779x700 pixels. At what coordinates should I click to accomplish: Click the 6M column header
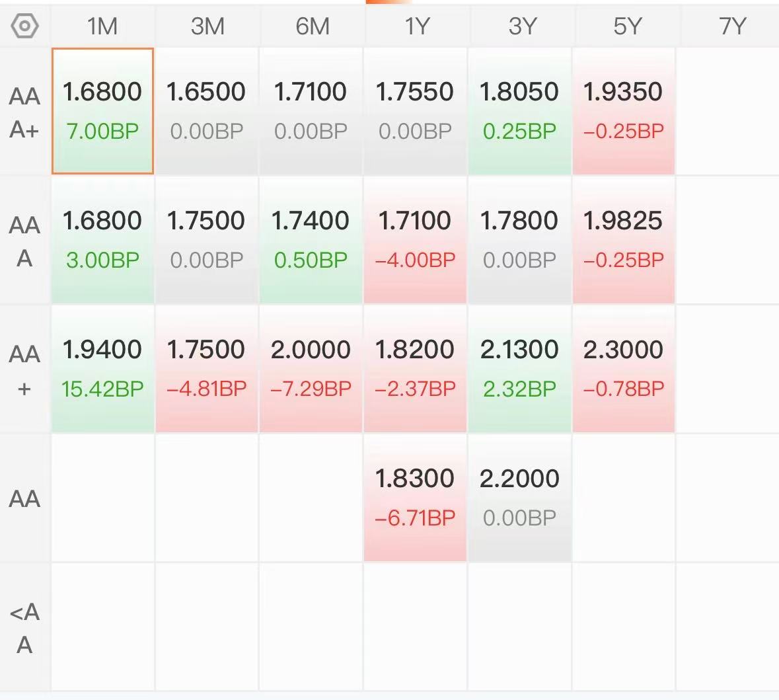312,26
